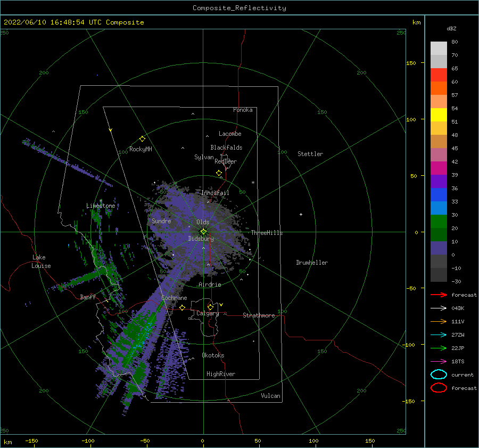This screenshot has width=479, height=448.
Task: Click the white 04DK arrow icon
Action: tap(439, 308)
